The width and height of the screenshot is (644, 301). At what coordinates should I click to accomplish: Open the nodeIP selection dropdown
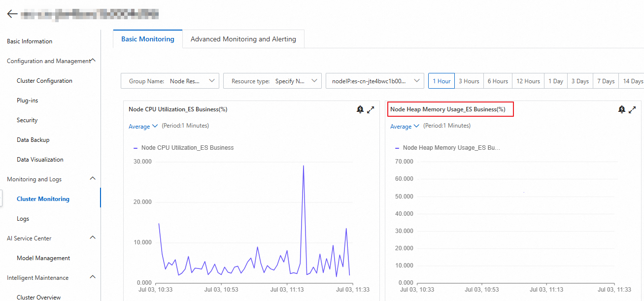tap(375, 81)
